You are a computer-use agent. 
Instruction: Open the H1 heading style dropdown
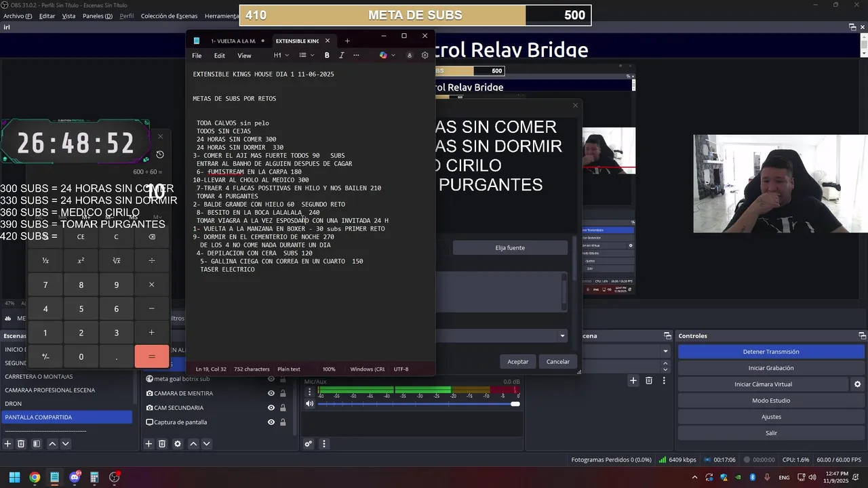point(281,56)
